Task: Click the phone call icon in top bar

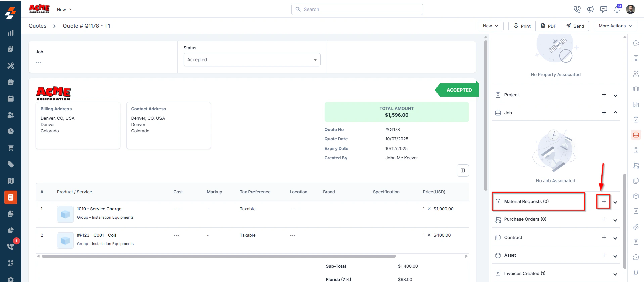Action: click(x=577, y=9)
